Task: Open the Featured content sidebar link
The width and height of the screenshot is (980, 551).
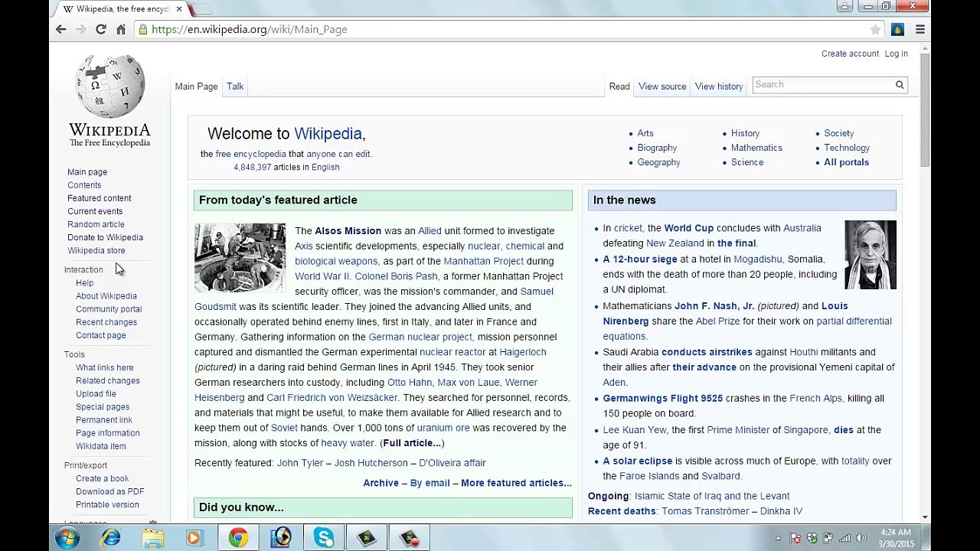Action: [99, 198]
